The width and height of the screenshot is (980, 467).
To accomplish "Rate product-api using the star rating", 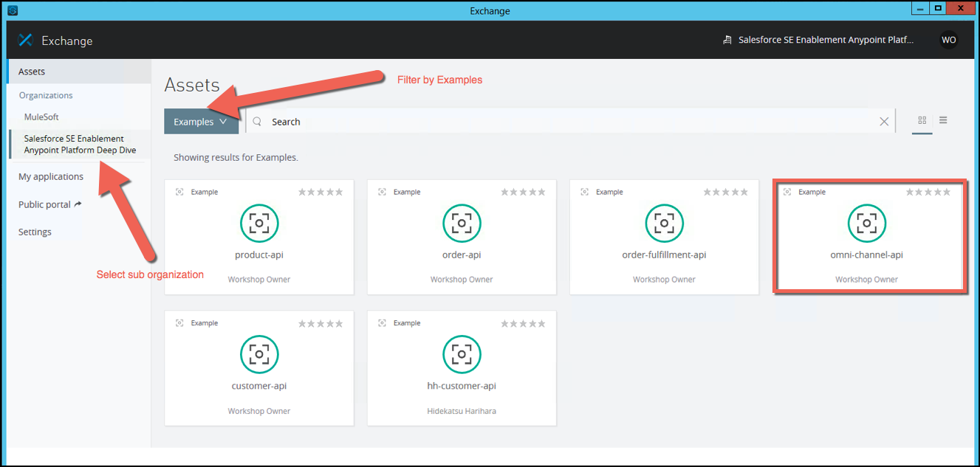I will (321, 192).
